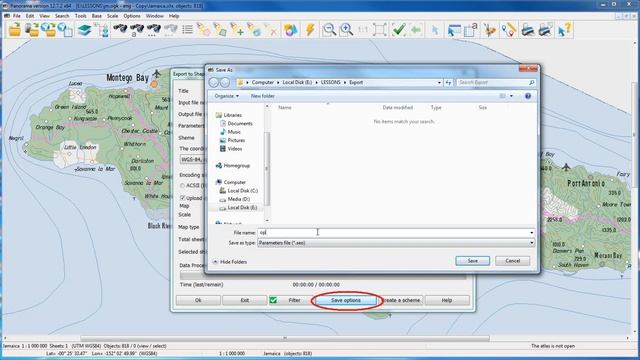This screenshot has width=640, height=360.
Task: Click the open map folder toolbar icon
Action: coord(15,30)
